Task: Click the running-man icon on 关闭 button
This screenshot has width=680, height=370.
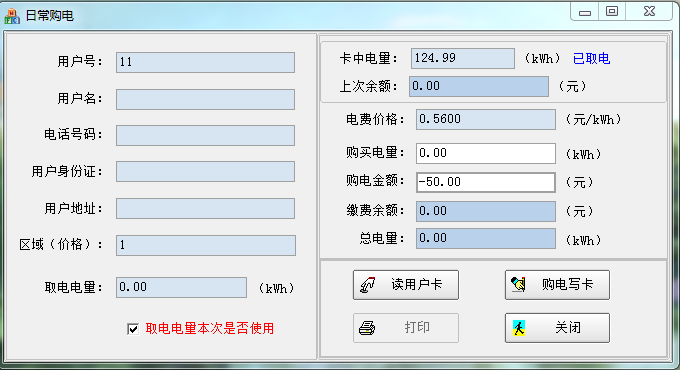Action: click(519, 328)
